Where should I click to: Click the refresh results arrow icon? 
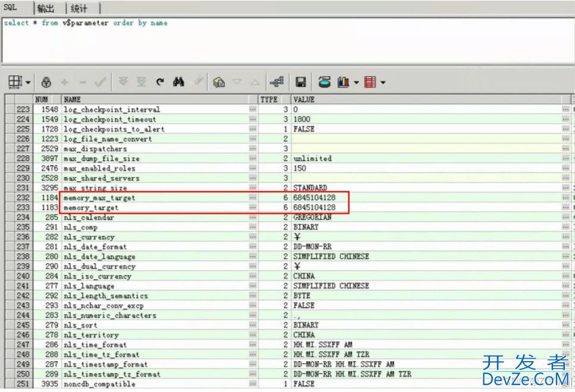[160, 82]
